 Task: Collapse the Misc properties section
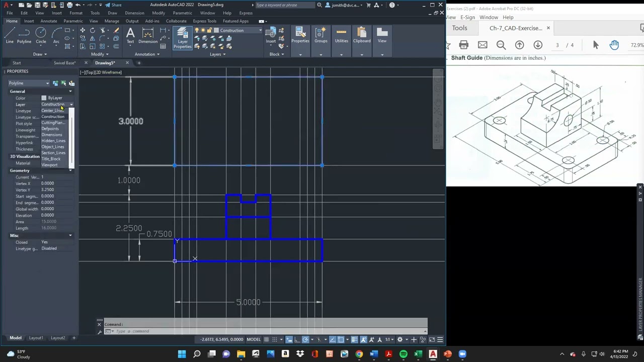[70, 235]
